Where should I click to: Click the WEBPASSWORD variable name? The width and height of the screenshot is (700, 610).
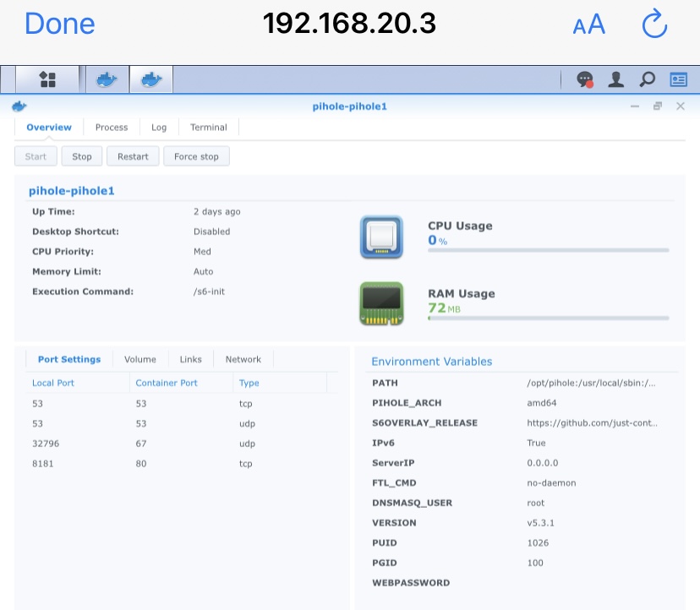coord(411,583)
